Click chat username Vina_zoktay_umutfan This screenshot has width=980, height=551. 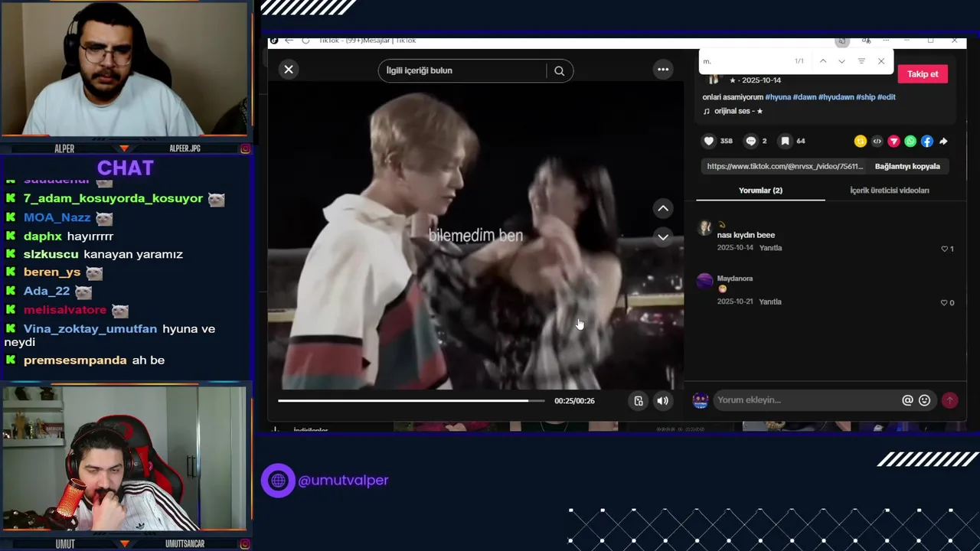point(90,329)
